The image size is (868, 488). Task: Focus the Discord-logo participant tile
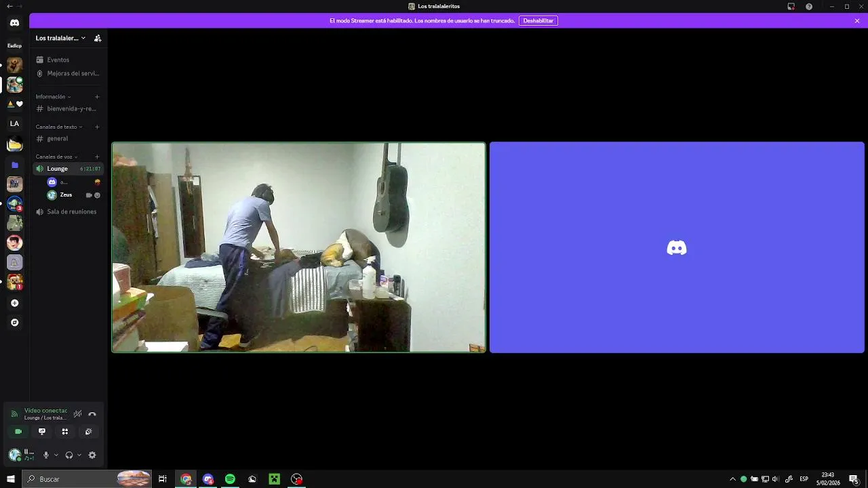(677, 247)
